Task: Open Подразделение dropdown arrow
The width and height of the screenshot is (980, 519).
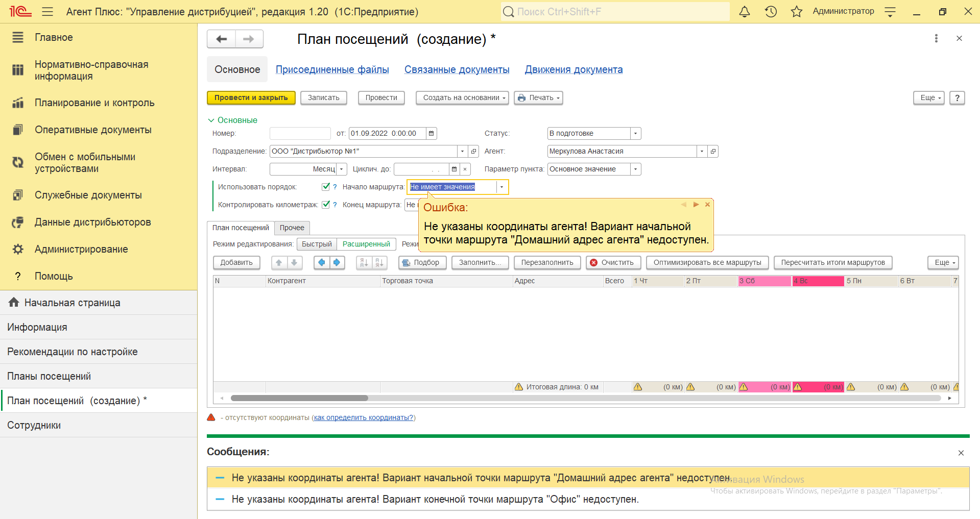Action: click(462, 151)
